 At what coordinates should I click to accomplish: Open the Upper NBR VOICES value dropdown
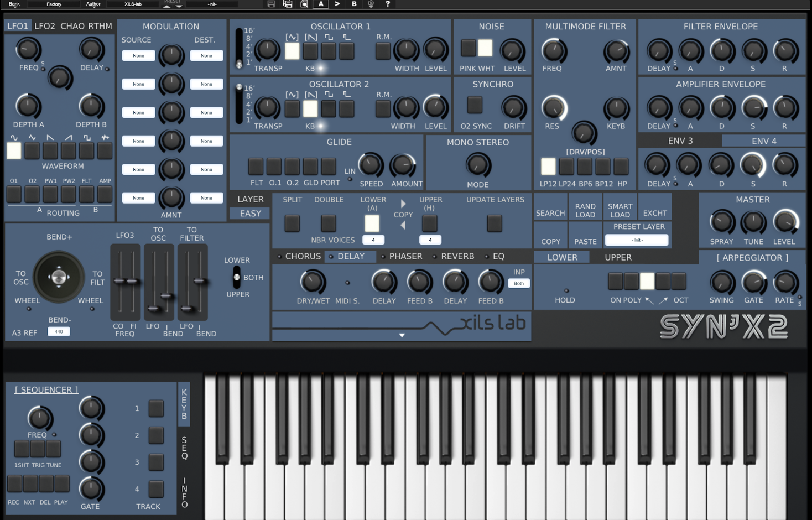(430, 240)
